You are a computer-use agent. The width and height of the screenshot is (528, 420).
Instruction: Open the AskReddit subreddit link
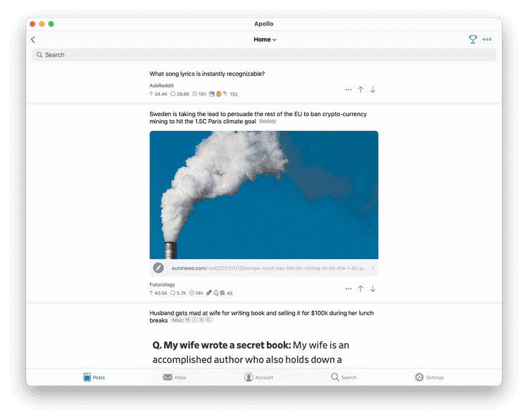click(x=161, y=85)
